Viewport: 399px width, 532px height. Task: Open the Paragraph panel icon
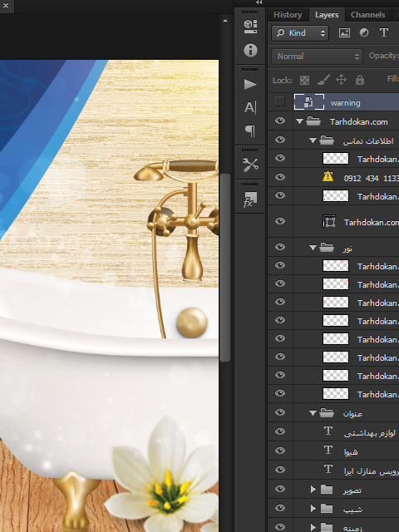[x=250, y=131]
